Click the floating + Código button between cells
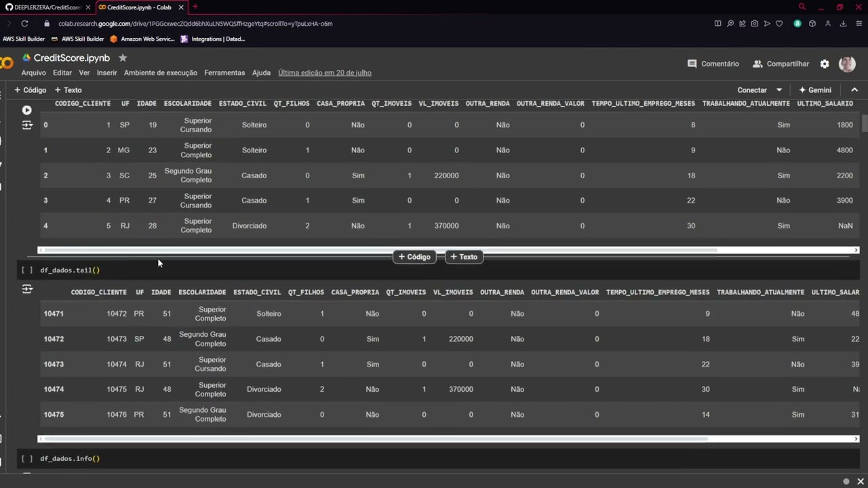This screenshot has height=488, width=868. point(414,257)
